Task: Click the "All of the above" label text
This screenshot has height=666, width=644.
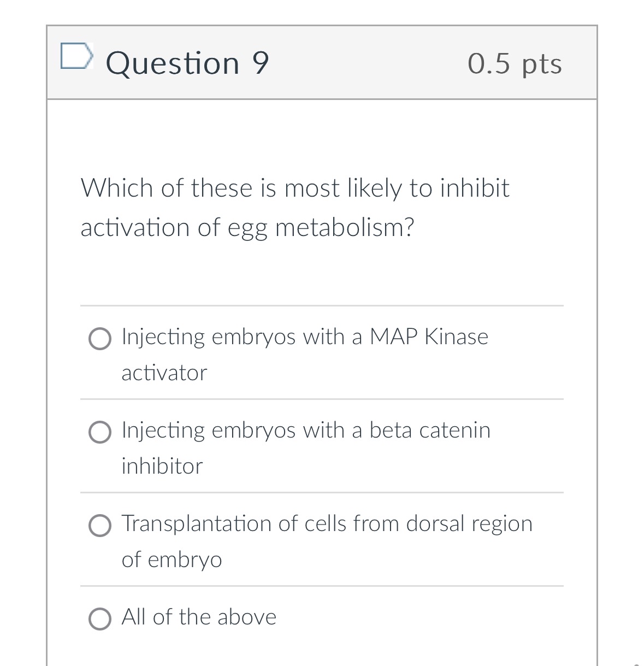Action: tap(199, 617)
